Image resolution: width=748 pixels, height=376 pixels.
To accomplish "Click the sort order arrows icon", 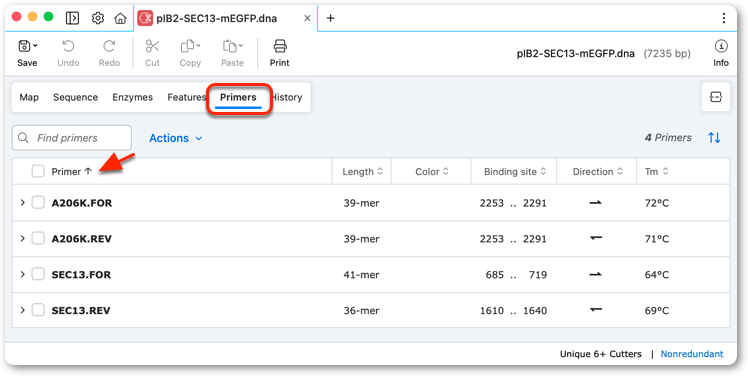I will (x=714, y=138).
